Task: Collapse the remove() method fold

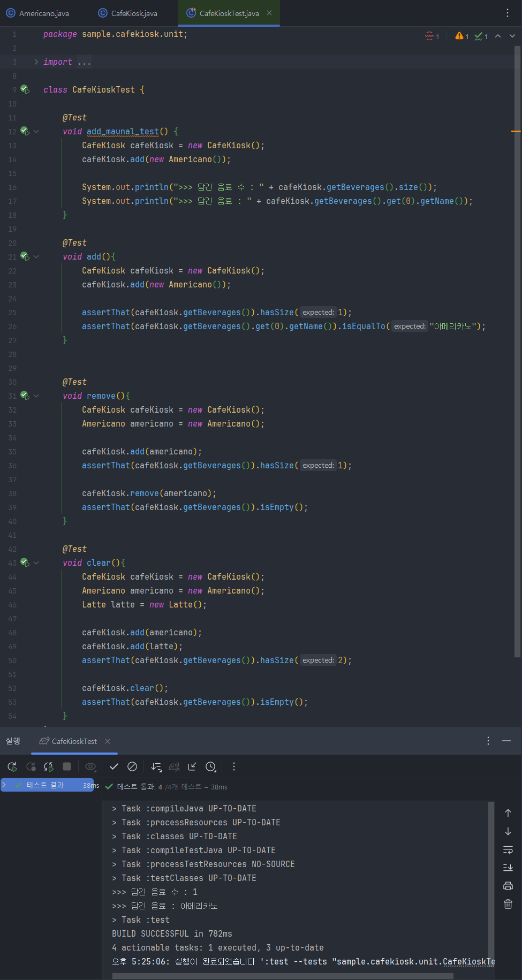Action: (x=36, y=396)
